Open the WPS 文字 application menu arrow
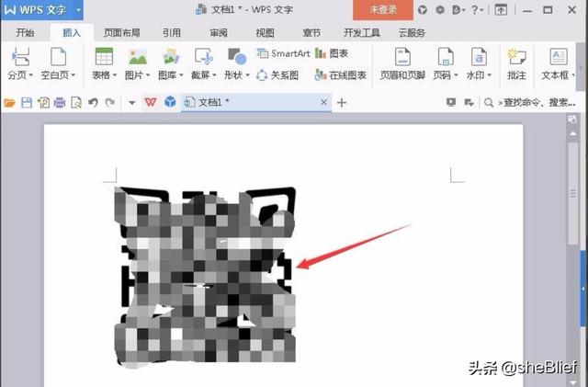588x387 pixels. tap(77, 10)
